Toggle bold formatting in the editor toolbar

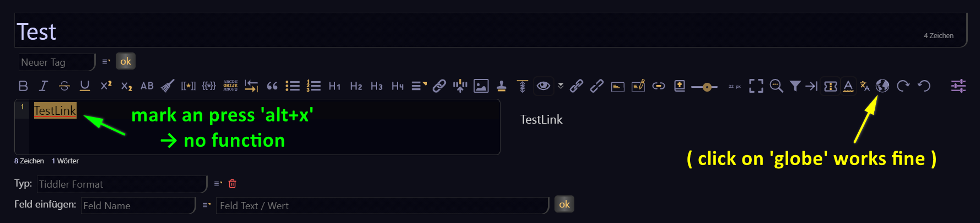[23, 86]
